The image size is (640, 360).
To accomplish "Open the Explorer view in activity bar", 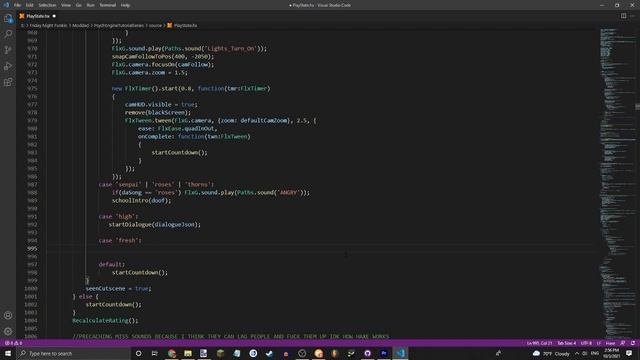I will (x=8, y=18).
